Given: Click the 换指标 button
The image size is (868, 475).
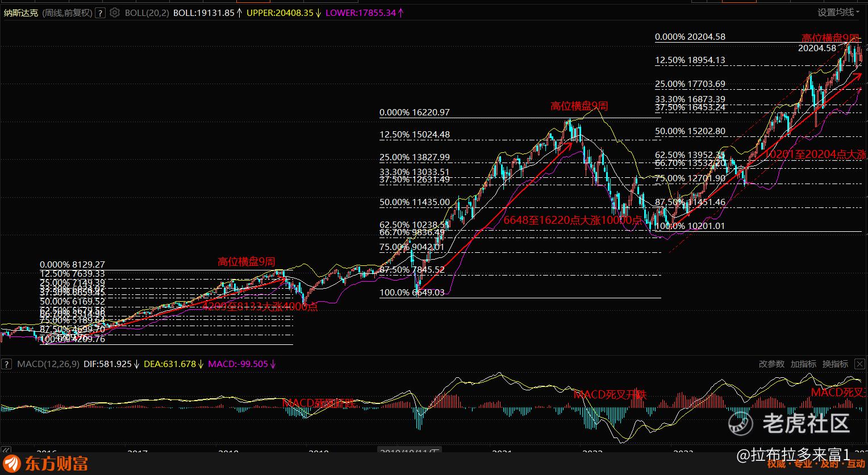Looking at the screenshot, I should [x=835, y=364].
